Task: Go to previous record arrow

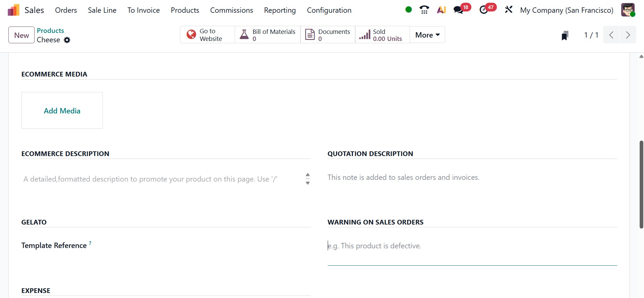Action: [x=611, y=35]
